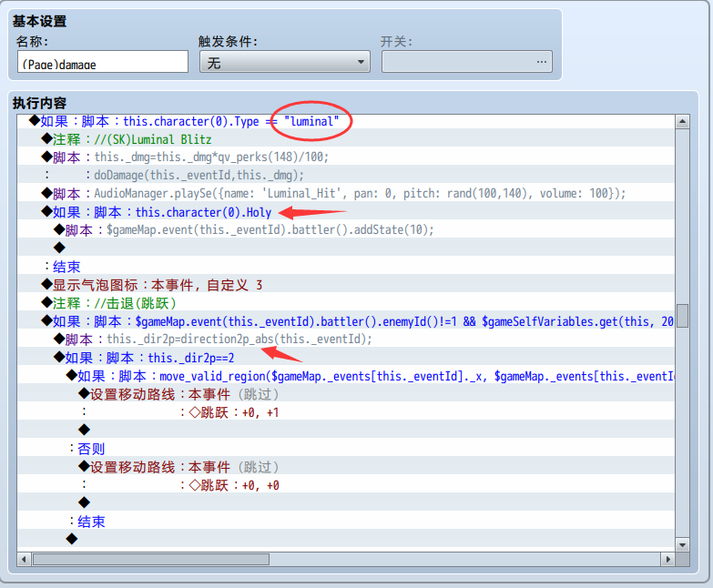This screenshot has width=713, height=588.
Task: Select the condition line this.character(0).Holy
Action: [346, 212]
